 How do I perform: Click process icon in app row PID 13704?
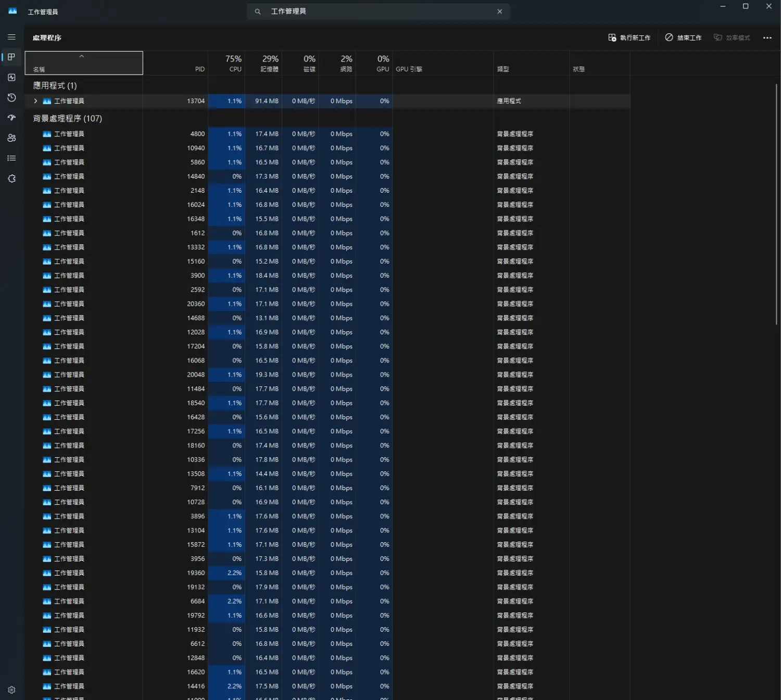(x=47, y=101)
